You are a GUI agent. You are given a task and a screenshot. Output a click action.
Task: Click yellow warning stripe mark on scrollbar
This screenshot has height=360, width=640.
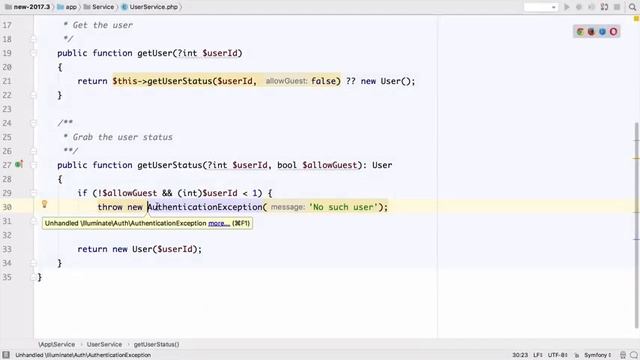pos(636,158)
